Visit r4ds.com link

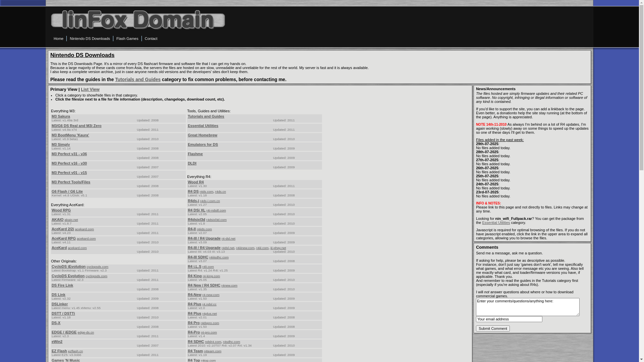coord(207,192)
